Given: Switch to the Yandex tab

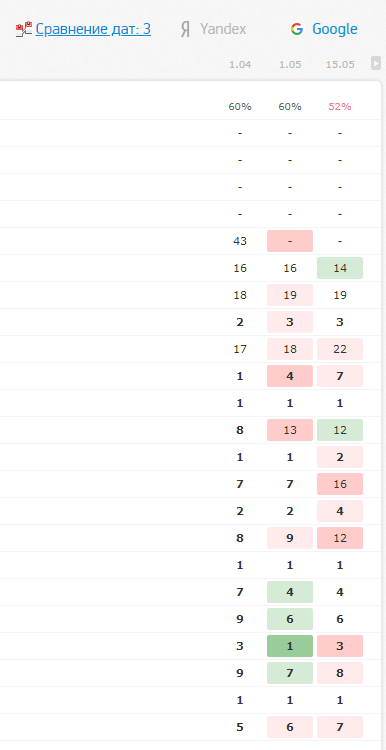Looking at the screenshot, I should (x=213, y=30).
